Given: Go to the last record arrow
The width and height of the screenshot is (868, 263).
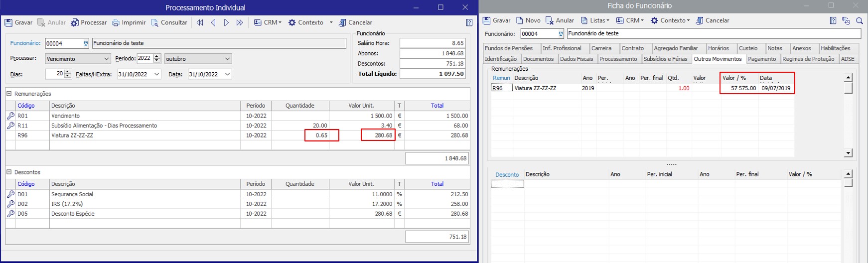Looking at the screenshot, I should (240, 22).
